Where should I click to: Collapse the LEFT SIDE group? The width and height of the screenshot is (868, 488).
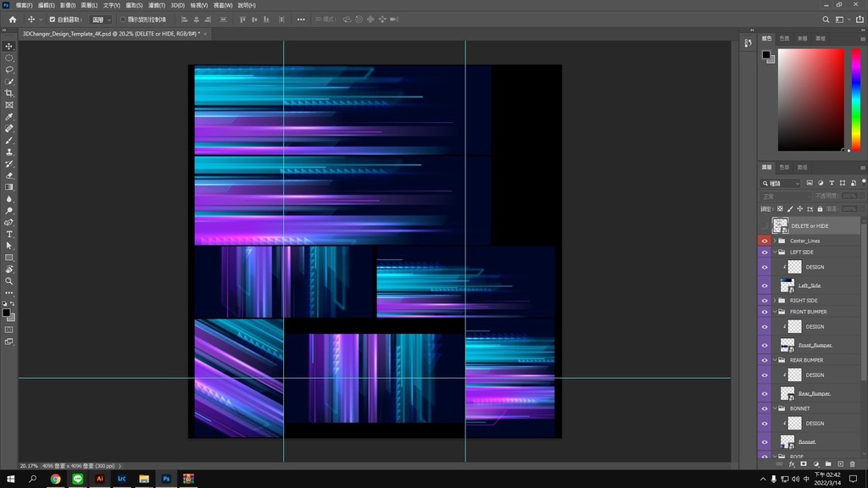[x=775, y=252]
